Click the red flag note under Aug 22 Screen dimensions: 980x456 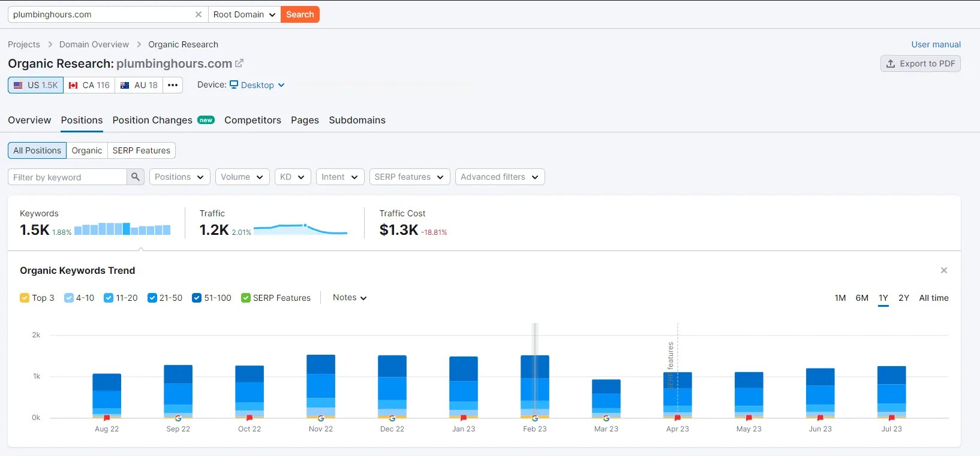coord(107,418)
